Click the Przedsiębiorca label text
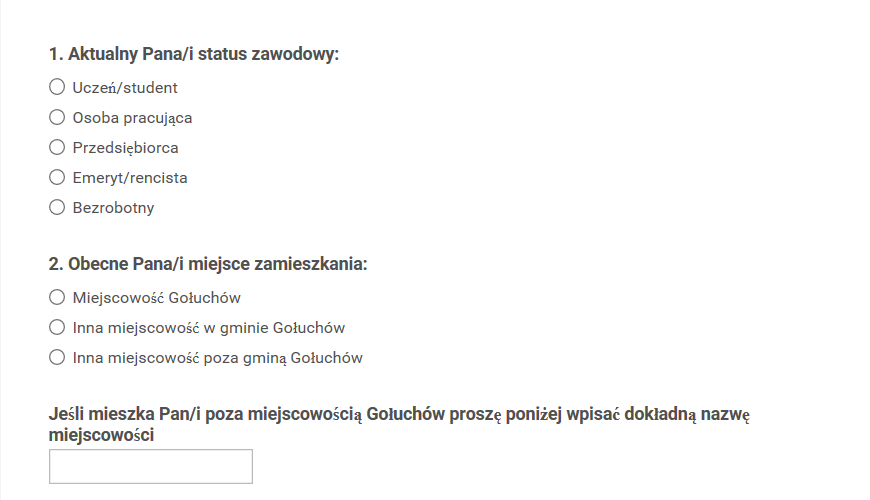 point(125,148)
